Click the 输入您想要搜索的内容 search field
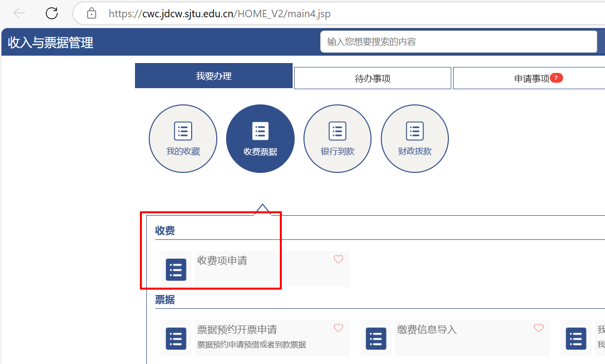Viewport: 605px width, 364px height. click(x=458, y=42)
